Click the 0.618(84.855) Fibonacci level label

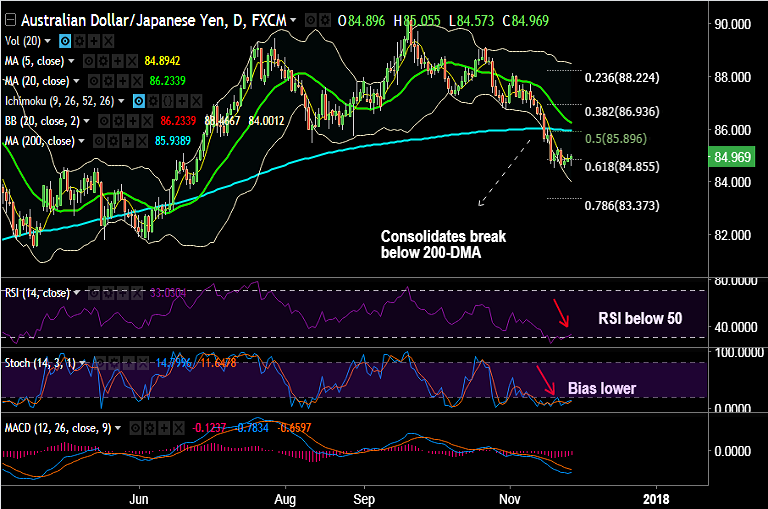(x=622, y=167)
